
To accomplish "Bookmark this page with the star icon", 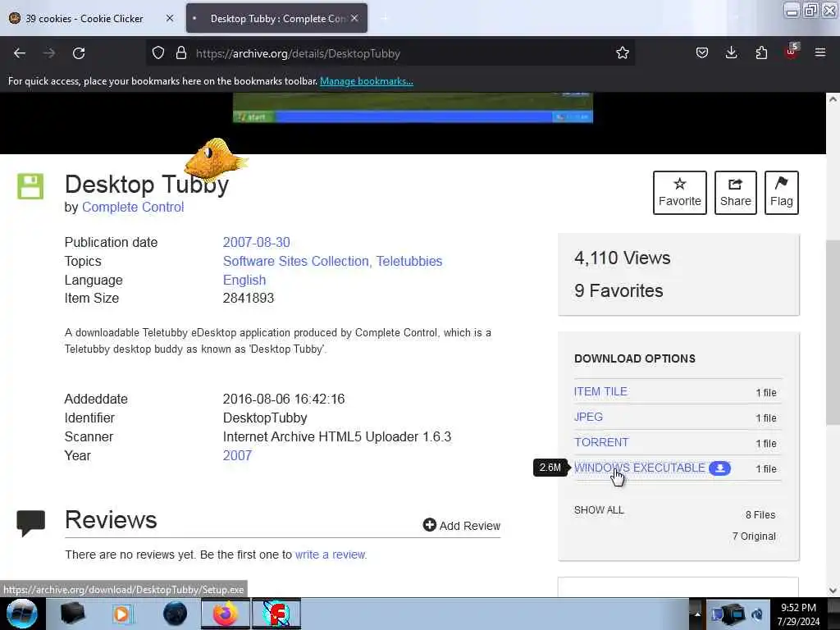I will tap(622, 53).
